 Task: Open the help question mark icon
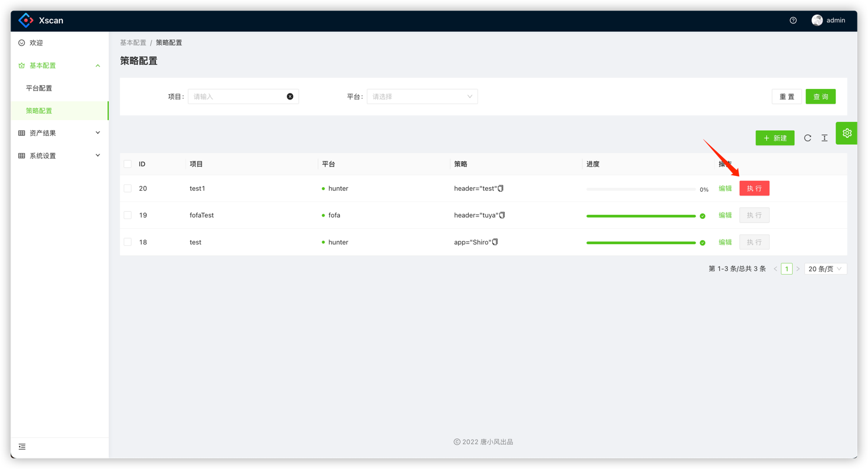click(793, 20)
